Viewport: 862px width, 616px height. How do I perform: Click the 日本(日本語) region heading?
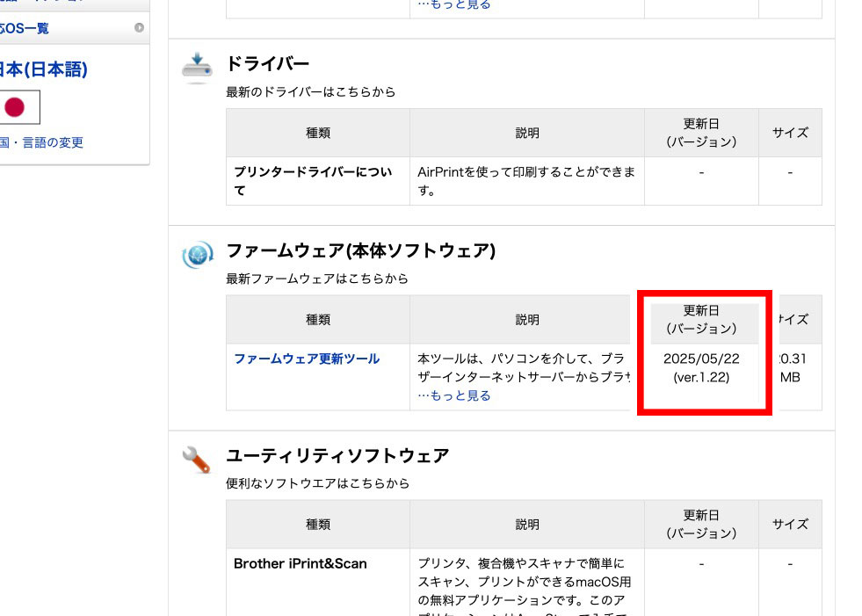[44, 69]
